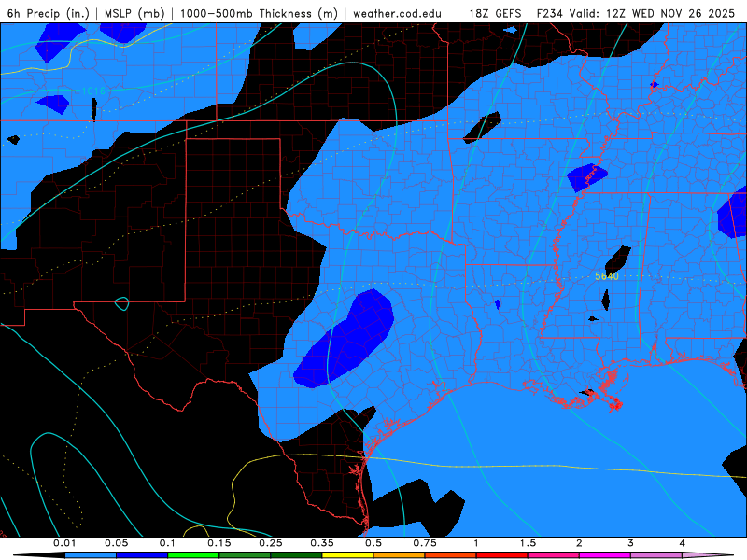The image size is (747, 560).
Task: Click the 0.5 legend value
Action: 373,543
